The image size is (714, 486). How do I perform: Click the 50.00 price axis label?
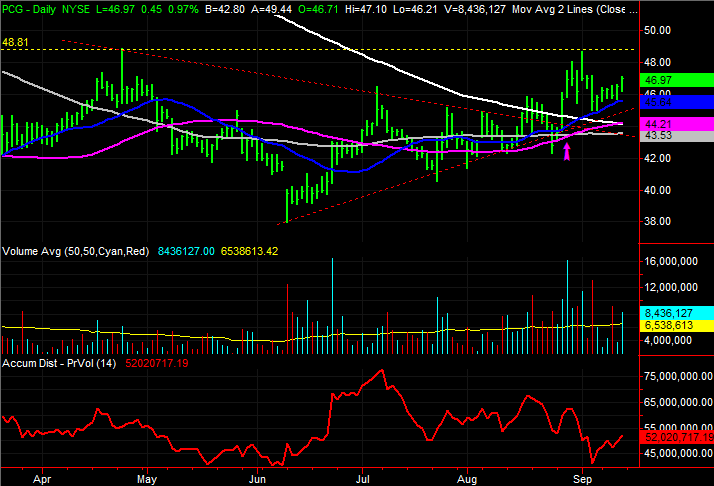(657, 31)
